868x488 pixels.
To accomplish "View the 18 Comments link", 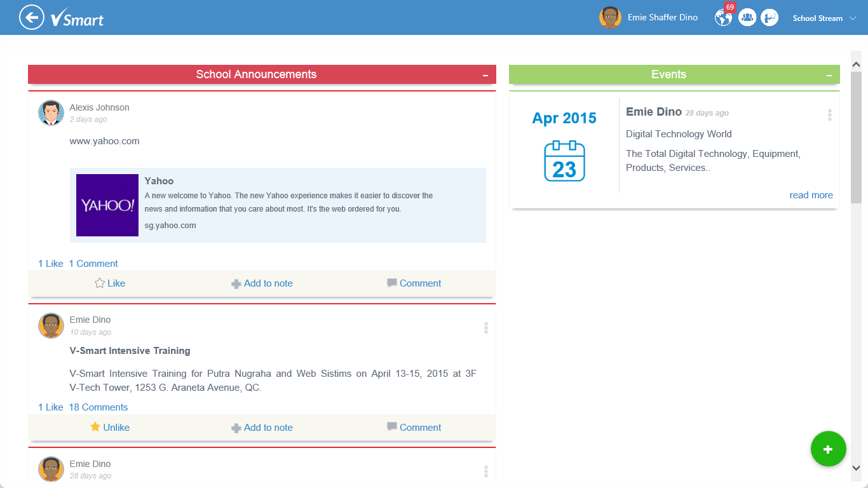I will (x=98, y=407).
